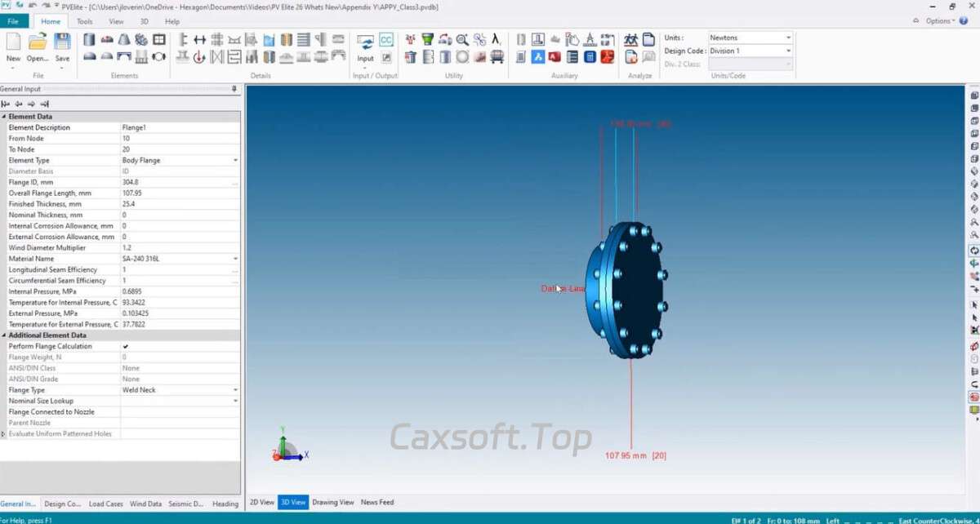
Task: Click the Analyze icon with running figures
Action: pyautogui.click(x=630, y=40)
